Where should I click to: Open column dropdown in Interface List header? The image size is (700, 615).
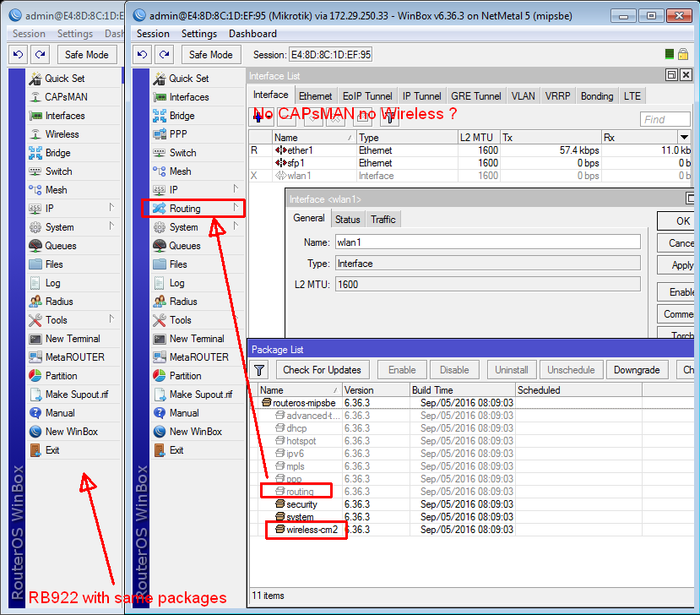684,137
